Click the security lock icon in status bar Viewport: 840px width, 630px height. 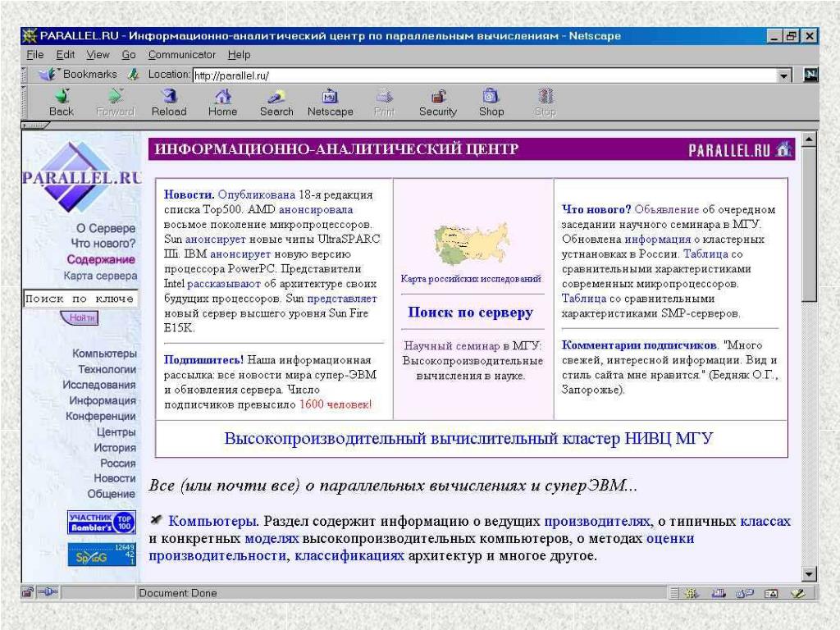click(28, 592)
